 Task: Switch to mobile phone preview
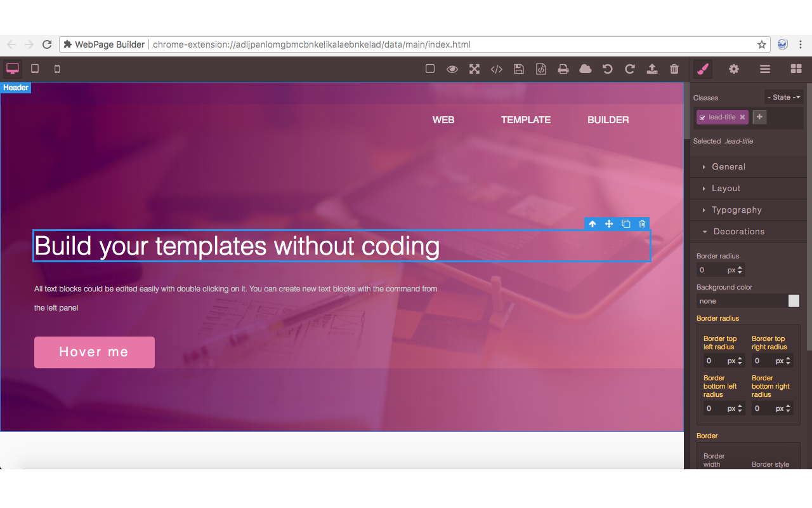pyautogui.click(x=57, y=69)
